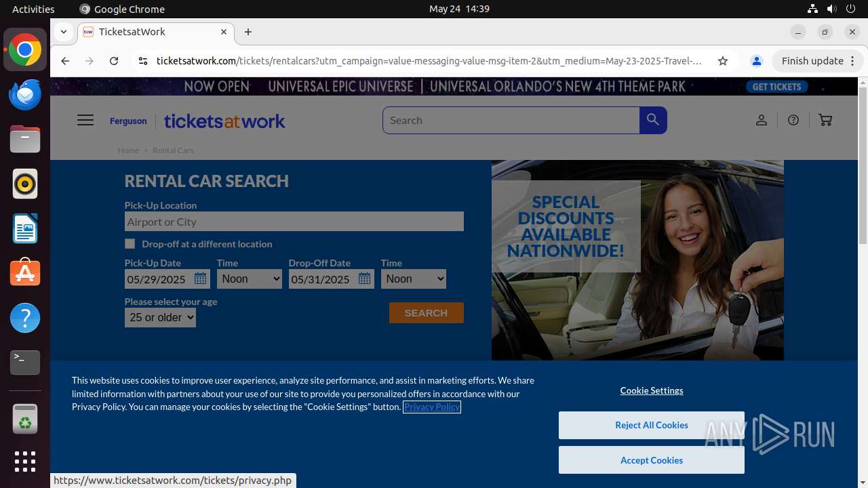Image resolution: width=868 pixels, height=488 pixels.
Task: Reload the current page
Action: click(x=114, y=61)
